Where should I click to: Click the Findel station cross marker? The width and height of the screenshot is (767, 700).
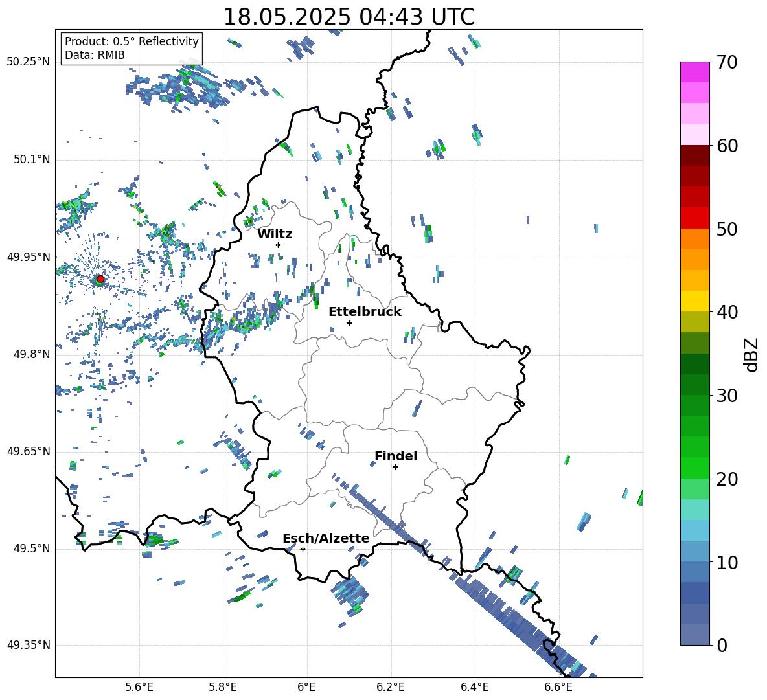point(395,468)
